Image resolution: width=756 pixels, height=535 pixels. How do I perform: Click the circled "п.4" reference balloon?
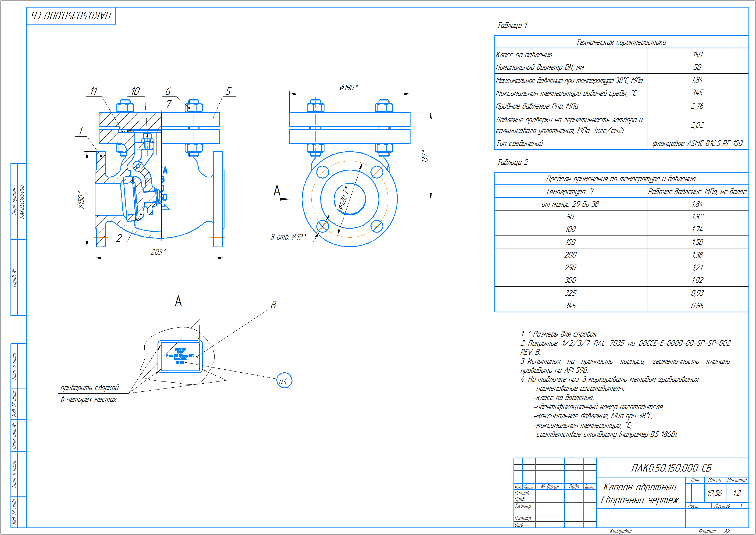point(284,380)
